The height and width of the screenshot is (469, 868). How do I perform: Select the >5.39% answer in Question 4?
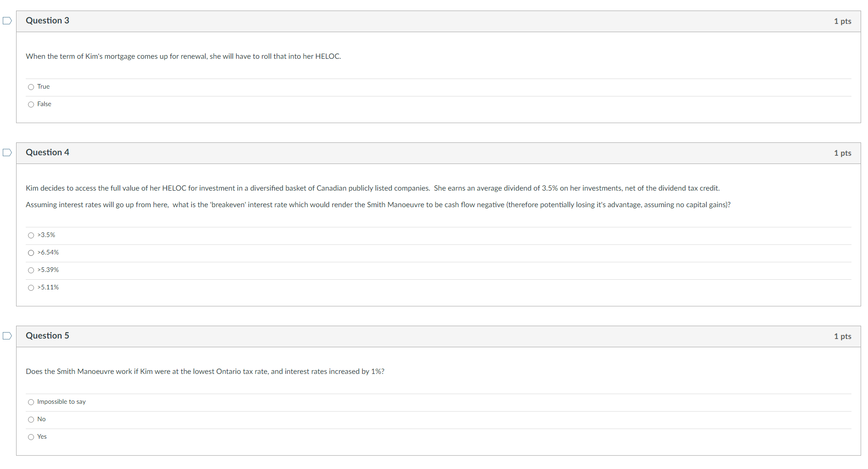point(30,270)
